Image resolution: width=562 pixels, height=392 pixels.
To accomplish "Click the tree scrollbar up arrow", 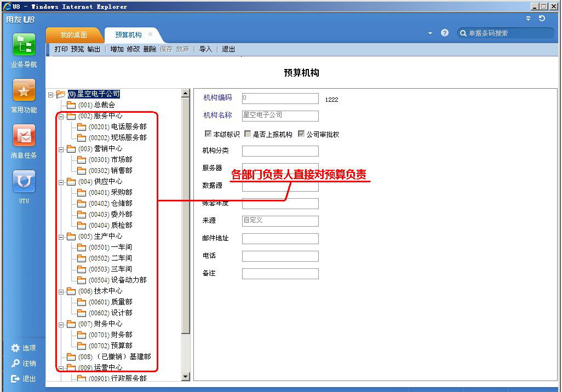I will point(185,93).
